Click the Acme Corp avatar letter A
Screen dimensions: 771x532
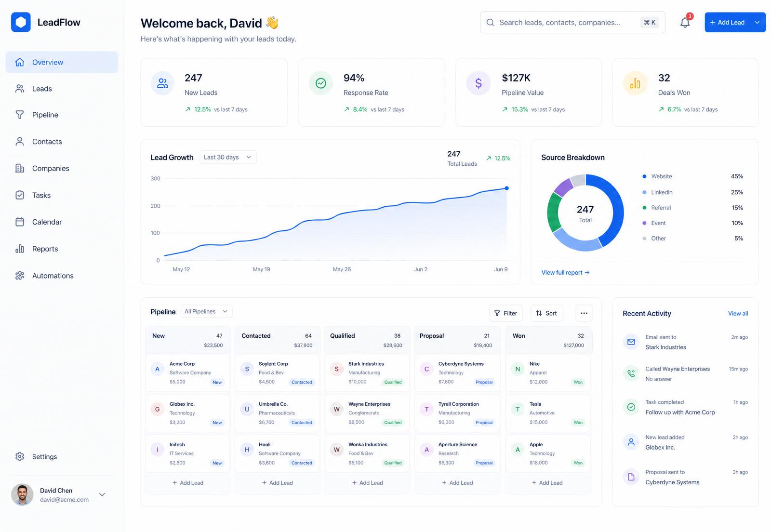click(x=157, y=369)
